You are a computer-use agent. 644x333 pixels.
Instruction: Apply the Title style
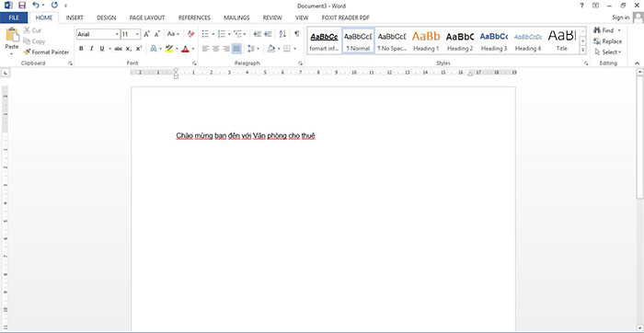coord(562,40)
